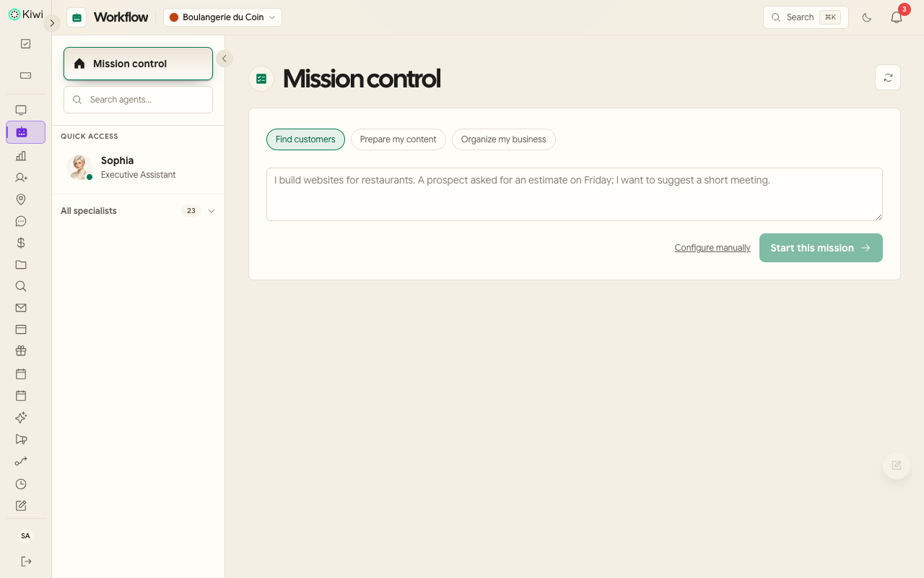Open the gift icon in sidebar
This screenshot has height=578, width=924.
pos(21,351)
